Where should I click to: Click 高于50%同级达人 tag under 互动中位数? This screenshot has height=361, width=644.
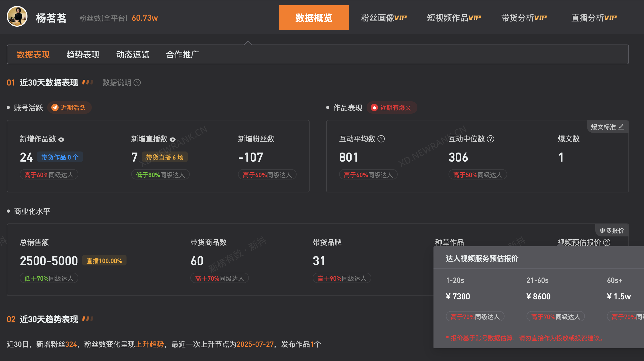[478, 175]
